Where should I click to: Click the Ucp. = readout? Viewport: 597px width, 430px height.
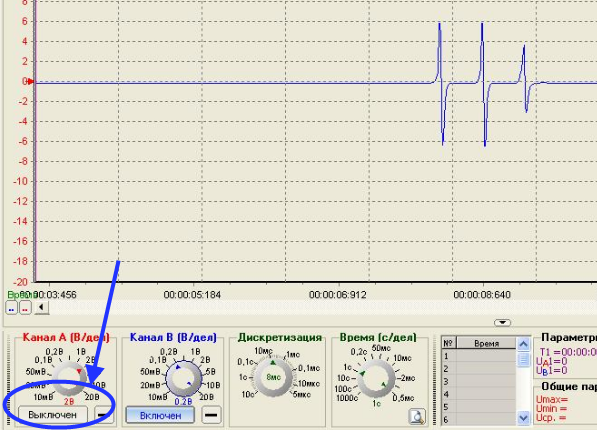pyautogui.click(x=551, y=418)
